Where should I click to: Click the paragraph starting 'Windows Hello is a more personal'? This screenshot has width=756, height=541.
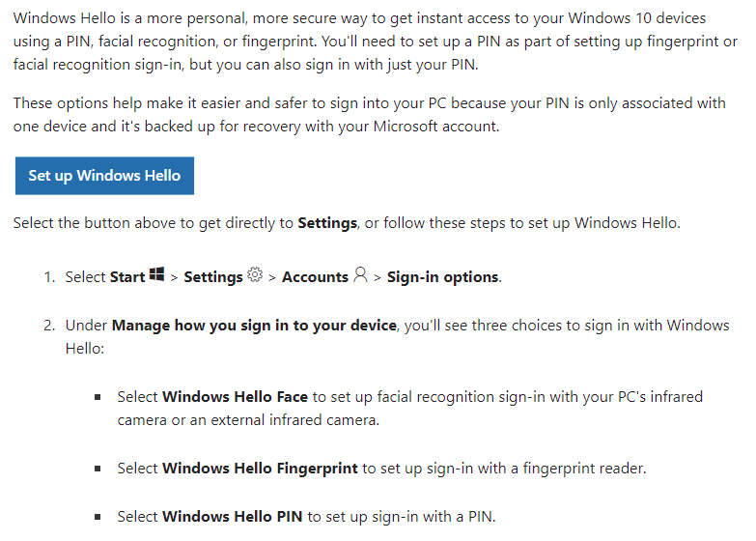tap(375, 42)
